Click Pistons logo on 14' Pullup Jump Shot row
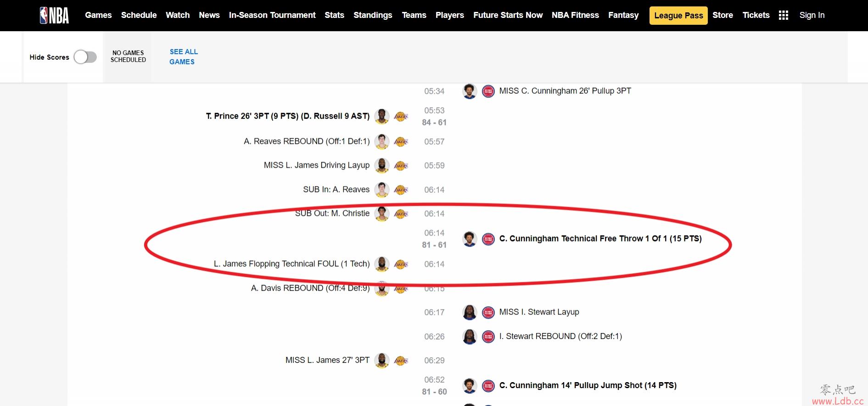868x406 pixels. (488, 386)
